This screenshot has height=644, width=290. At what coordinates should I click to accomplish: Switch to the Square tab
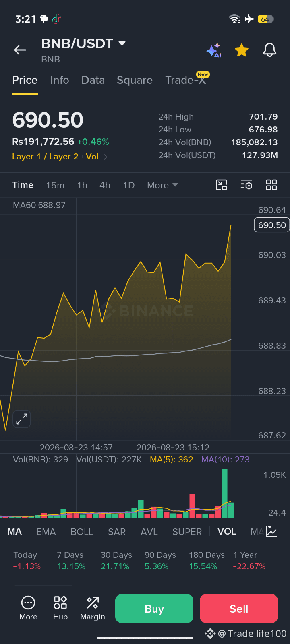tap(135, 80)
